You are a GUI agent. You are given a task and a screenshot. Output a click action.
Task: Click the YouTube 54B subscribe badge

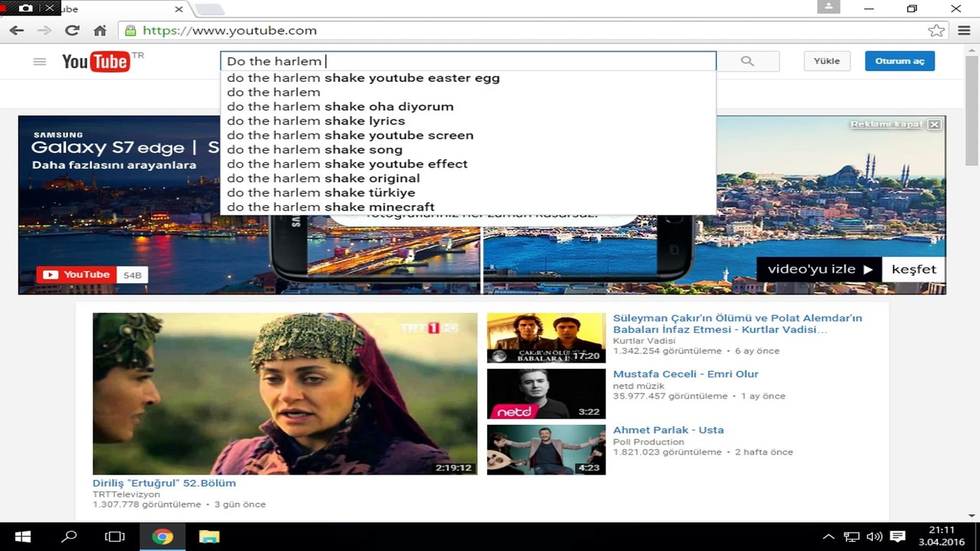point(92,275)
